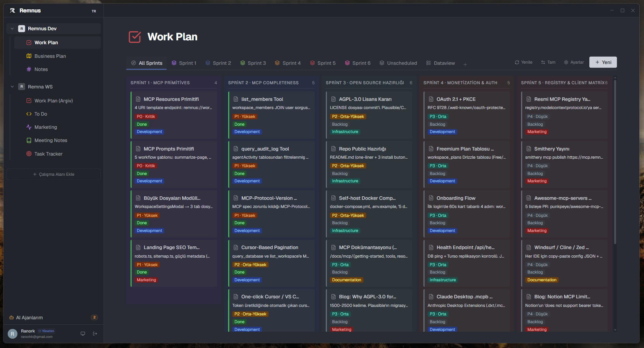Open the Sprint 3 tab
Viewport: 644px width, 348px height.
click(253, 63)
